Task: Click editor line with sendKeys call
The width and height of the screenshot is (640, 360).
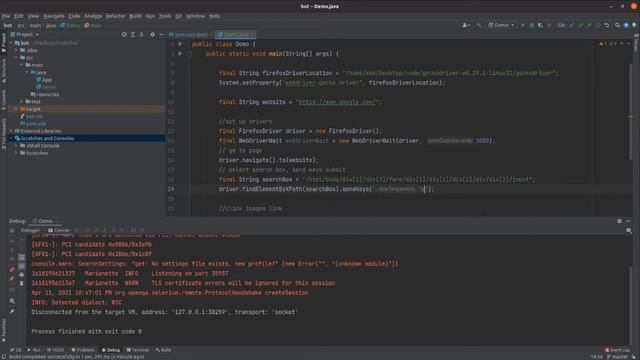Action: 326,189
